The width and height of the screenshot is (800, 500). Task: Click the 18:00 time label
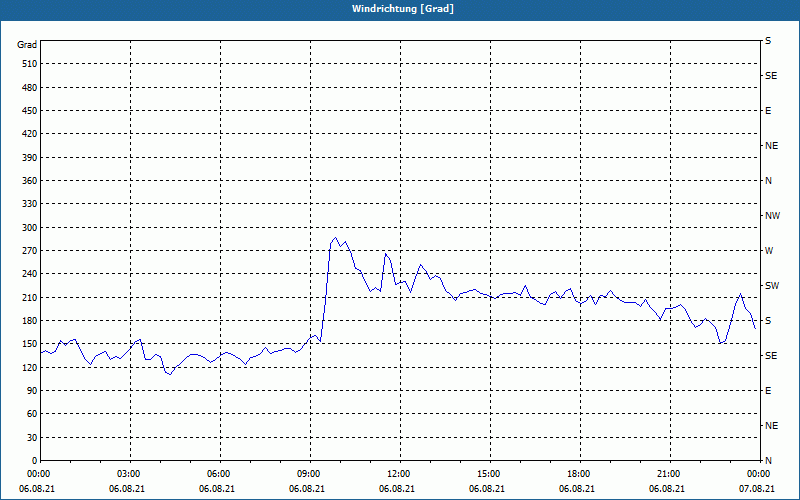coord(580,474)
